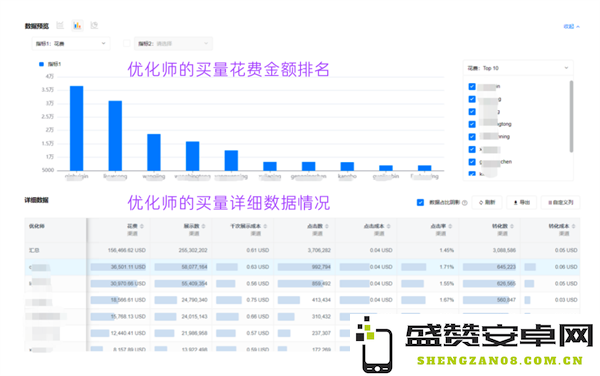Open the 自定义列 custom columns button
This screenshot has width=600, height=376.
click(x=561, y=202)
